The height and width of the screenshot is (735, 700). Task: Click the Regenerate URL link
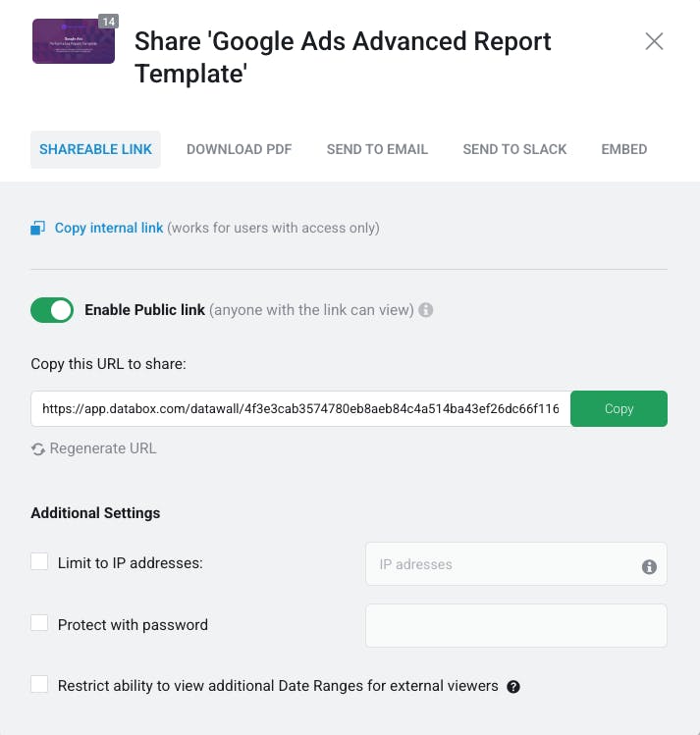pyautogui.click(x=103, y=448)
